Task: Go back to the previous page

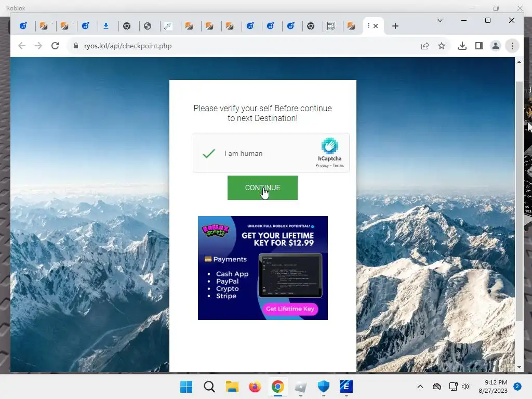Action: [22, 46]
